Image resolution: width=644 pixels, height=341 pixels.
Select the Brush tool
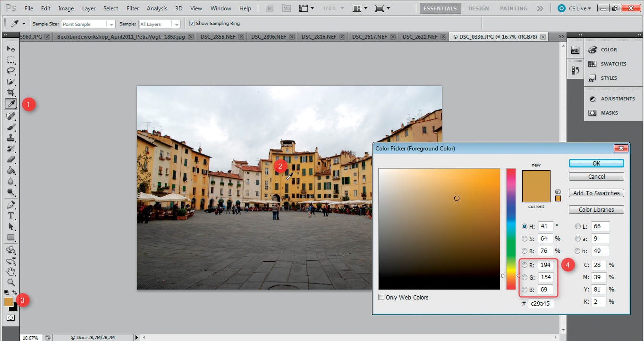coord(11,127)
